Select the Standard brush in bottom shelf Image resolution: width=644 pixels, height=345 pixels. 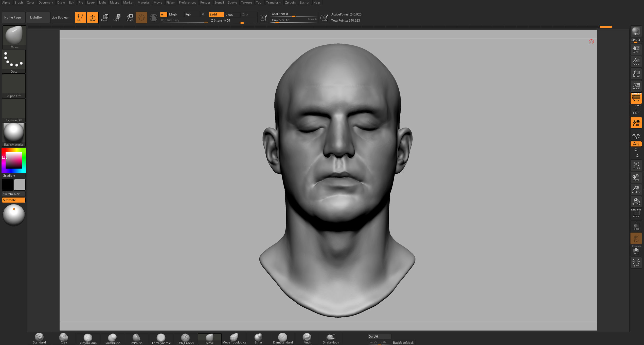coord(39,339)
